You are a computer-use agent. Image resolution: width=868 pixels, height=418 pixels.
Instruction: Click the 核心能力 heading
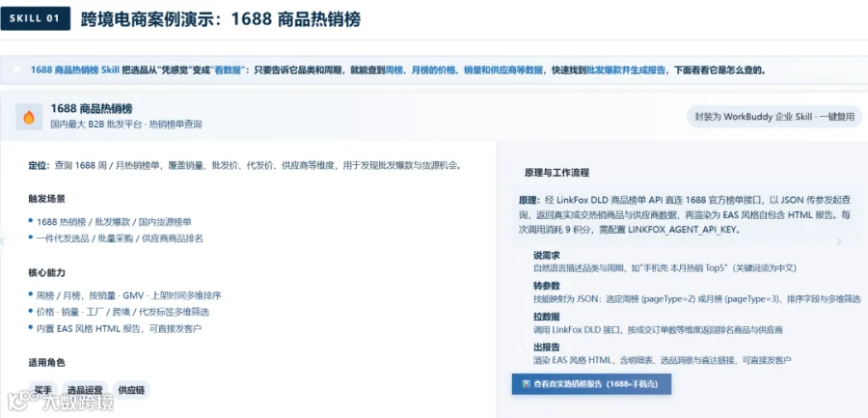[46, 273]
